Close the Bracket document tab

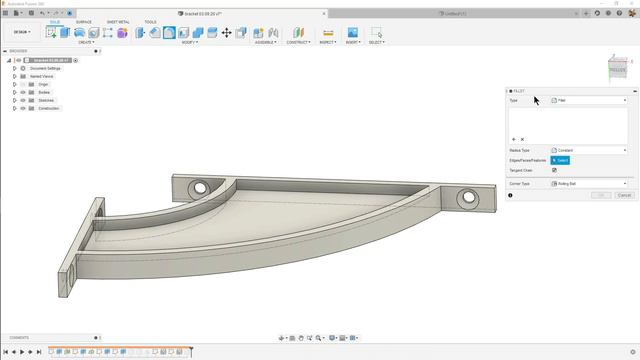point(324,13)
